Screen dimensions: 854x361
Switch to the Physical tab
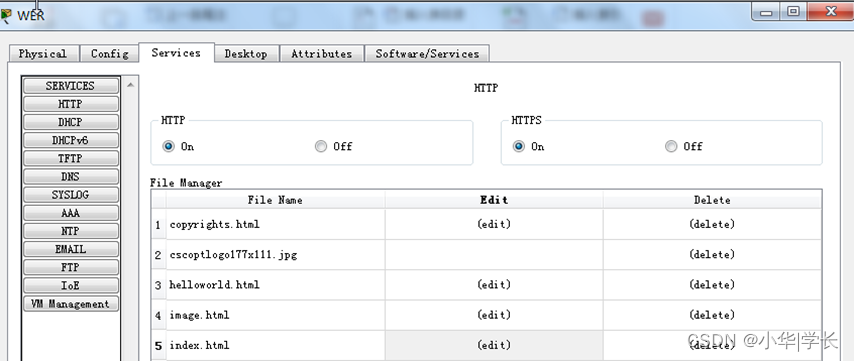(43, 54)
